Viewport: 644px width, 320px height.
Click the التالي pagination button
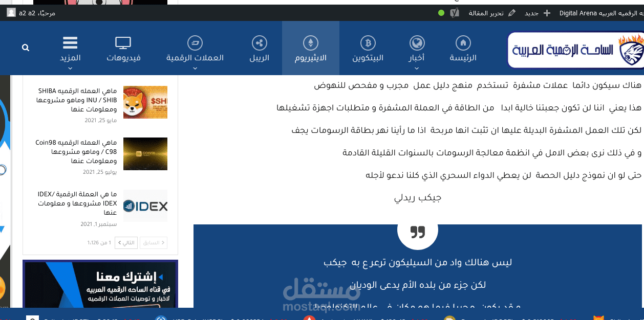click(126, 243)
